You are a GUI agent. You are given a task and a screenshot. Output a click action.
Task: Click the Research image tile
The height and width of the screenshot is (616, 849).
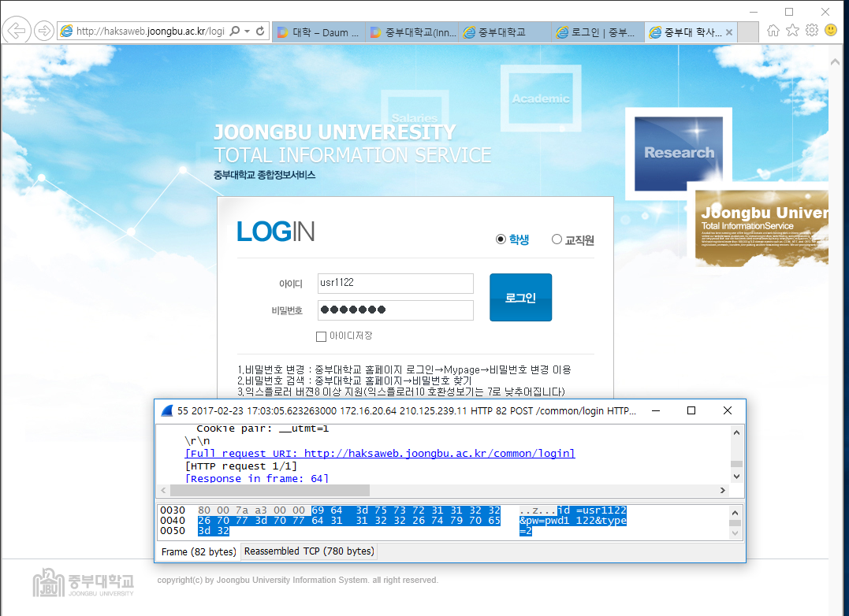[679, 154]
